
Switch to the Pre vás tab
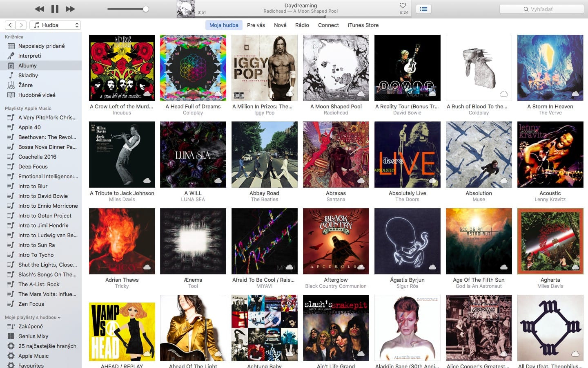(x=256, y=25)
